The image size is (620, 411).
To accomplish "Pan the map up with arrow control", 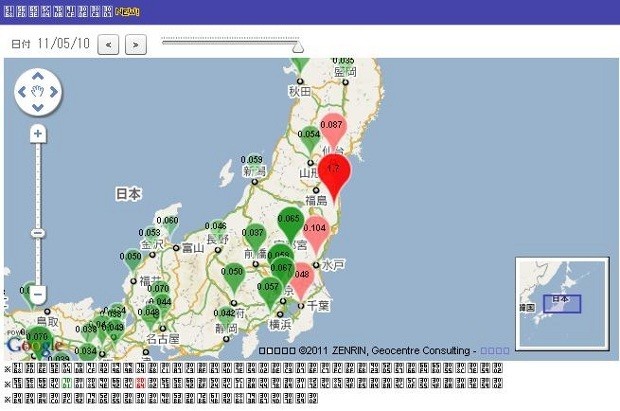I will click(x=38, y=77).
